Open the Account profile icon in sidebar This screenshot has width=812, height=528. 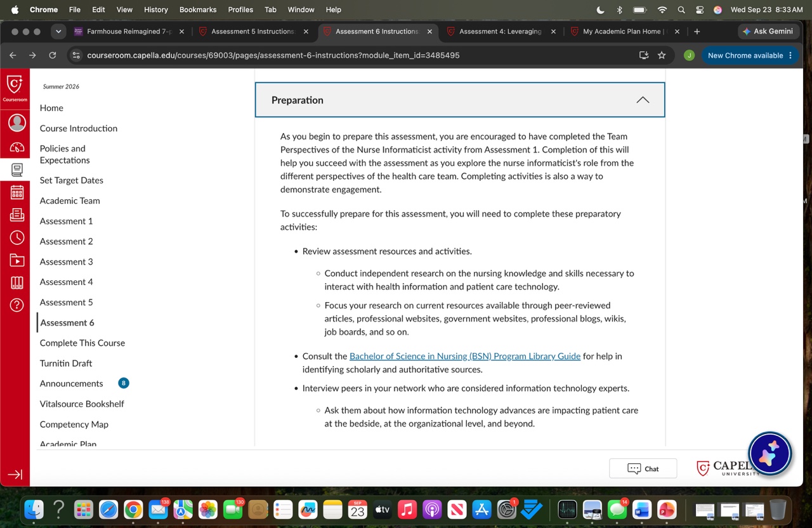(16, 122)
